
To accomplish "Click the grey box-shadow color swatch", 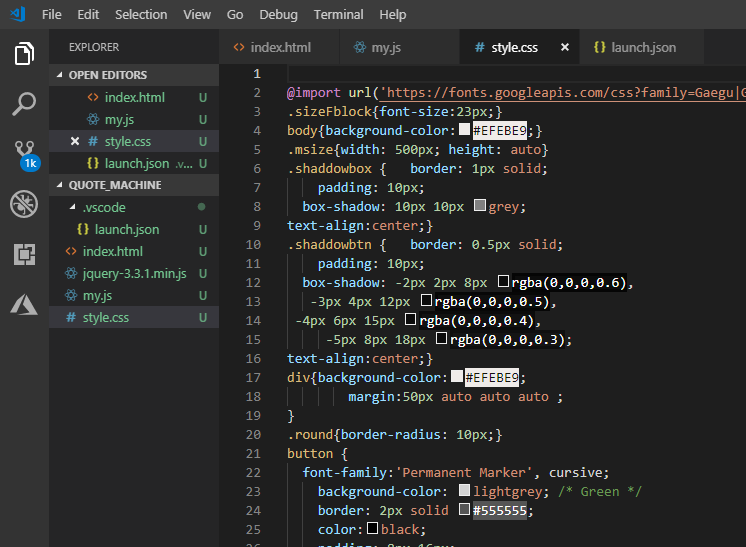I will coord(479,207).
